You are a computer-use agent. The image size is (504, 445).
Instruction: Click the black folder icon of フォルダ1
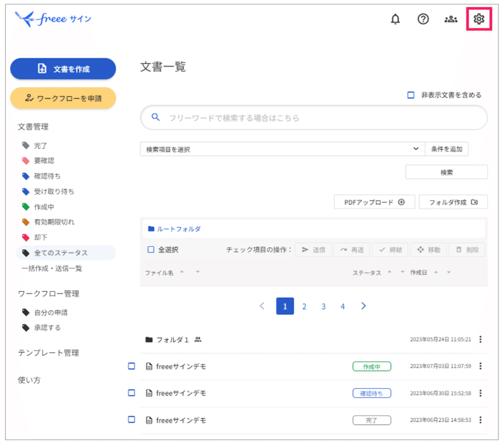pyautogui.click(x=149, y=340)
